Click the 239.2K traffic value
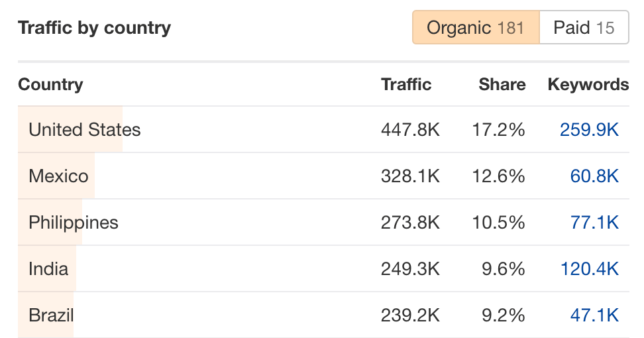This screenshot has height=338, width=644. [x=410, y=315]
